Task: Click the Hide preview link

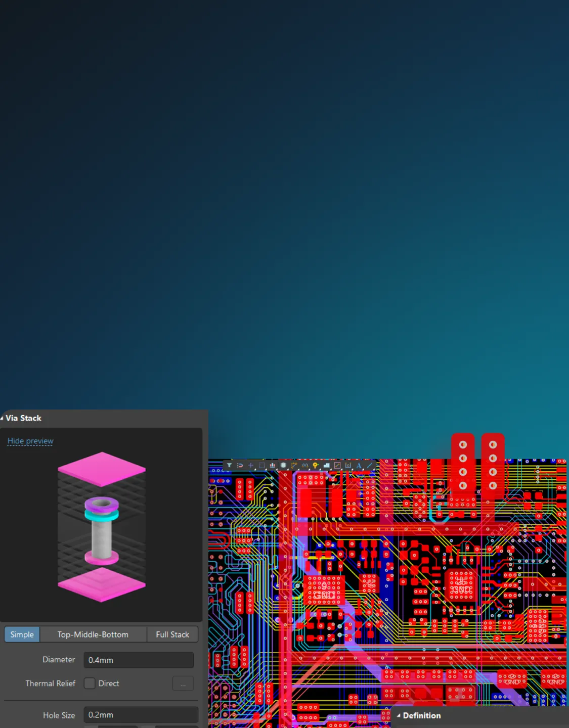Action: 30,441
